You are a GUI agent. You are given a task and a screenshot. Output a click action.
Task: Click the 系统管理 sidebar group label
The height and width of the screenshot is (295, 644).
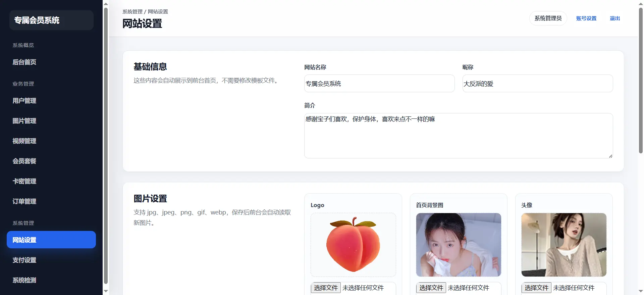click(23, 223)
